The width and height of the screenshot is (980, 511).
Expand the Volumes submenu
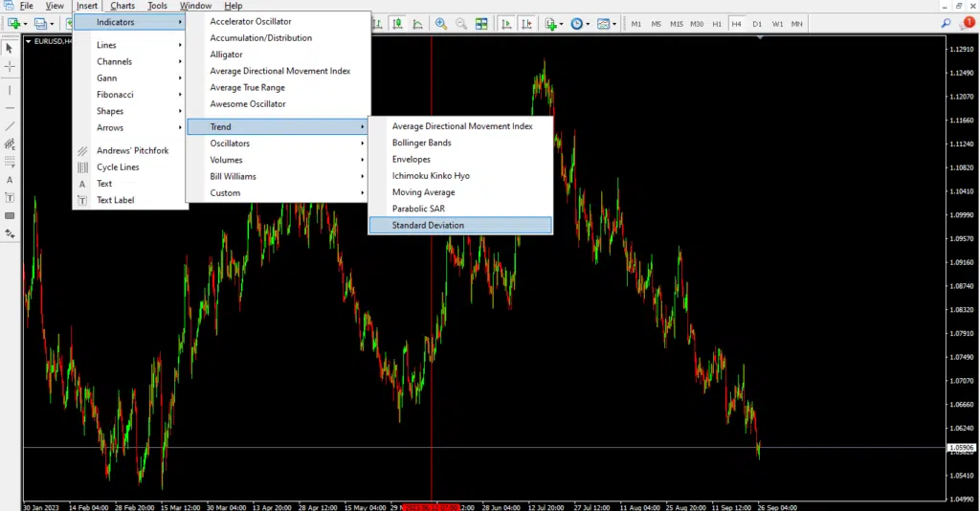coord(278,160)
